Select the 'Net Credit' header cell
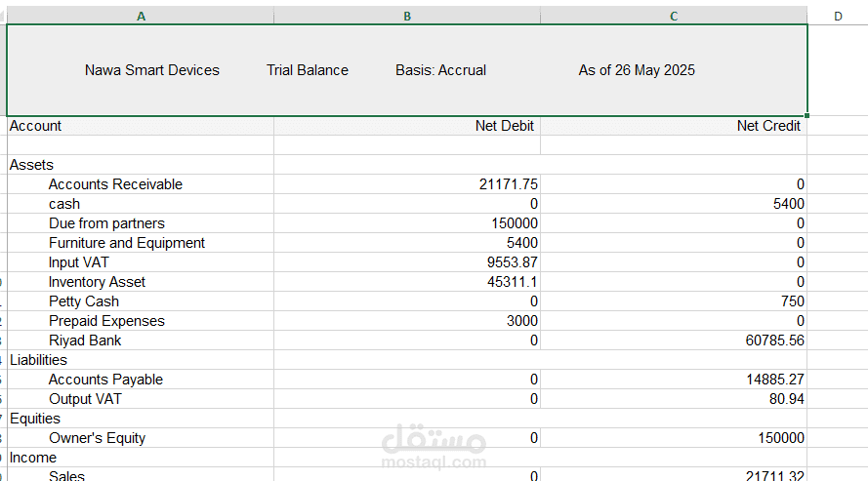Image resolution: width=868 pixels, height=481 pixels. (x=674, y=126)
